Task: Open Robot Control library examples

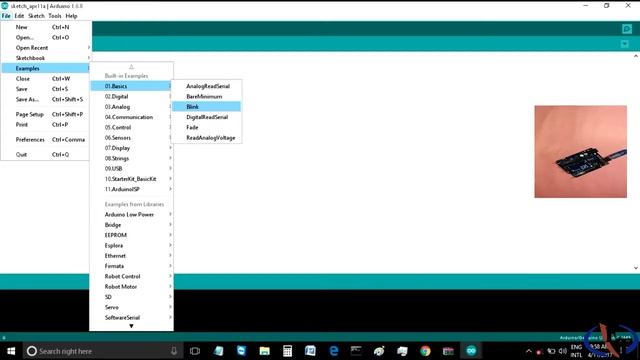Action: (x=131, y=276)
